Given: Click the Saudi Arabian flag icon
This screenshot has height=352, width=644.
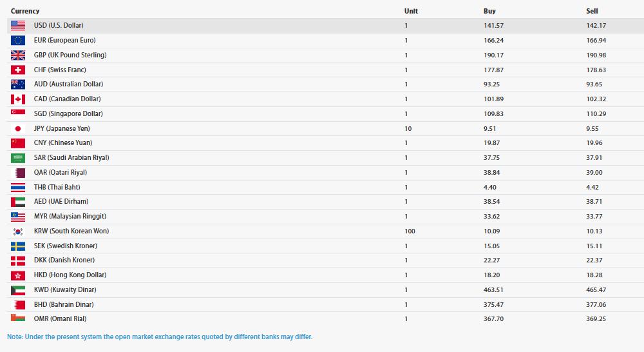Looking at the screenshot, I should pyautogui.click(x=18, y=158).
